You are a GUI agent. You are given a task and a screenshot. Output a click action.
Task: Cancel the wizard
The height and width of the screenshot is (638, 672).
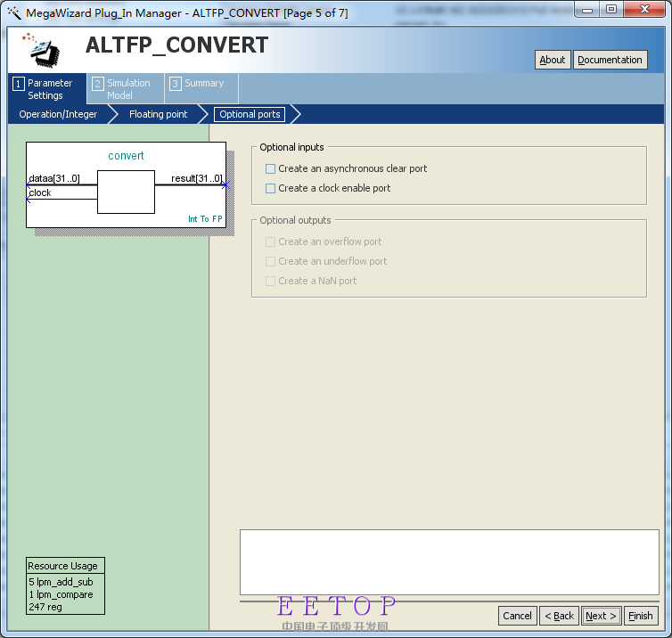(517, 616)
